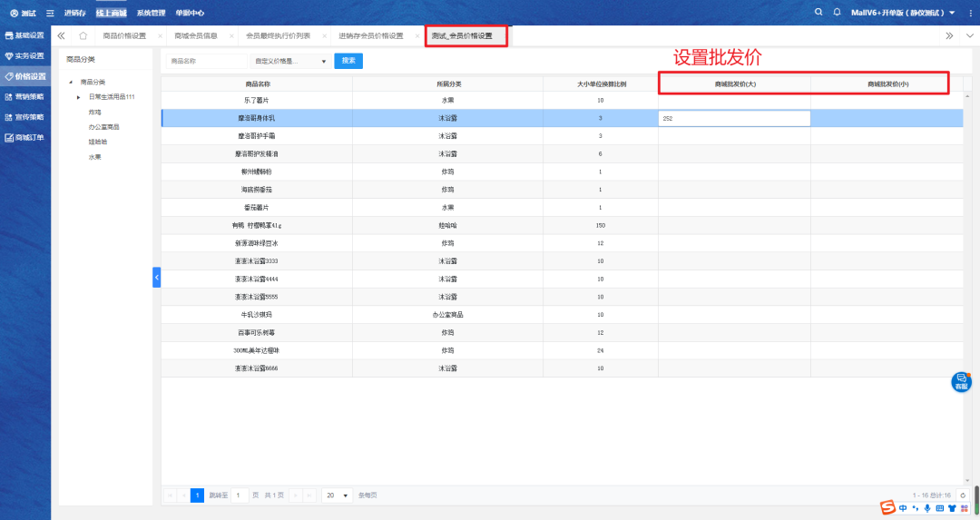Image resolution: width=980 pixels, height=520 pixels.
Task: Switch to the 商城会员信息 tab
Action: [x=196, y=36]
